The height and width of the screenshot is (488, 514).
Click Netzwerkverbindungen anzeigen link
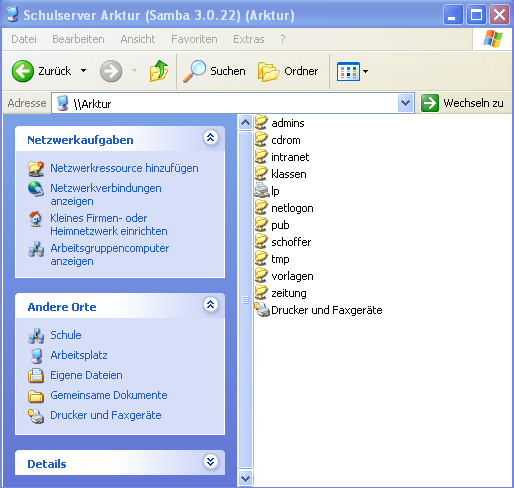coord(106,195)
